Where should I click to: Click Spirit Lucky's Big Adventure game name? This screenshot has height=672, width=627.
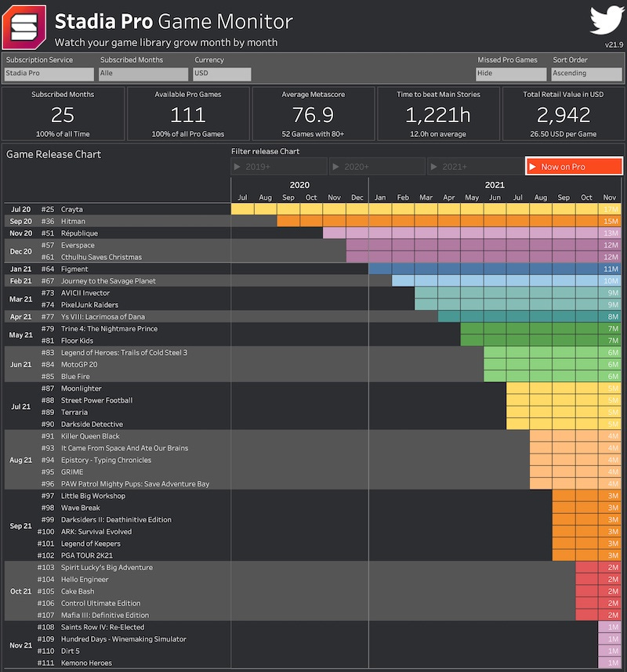107,567
